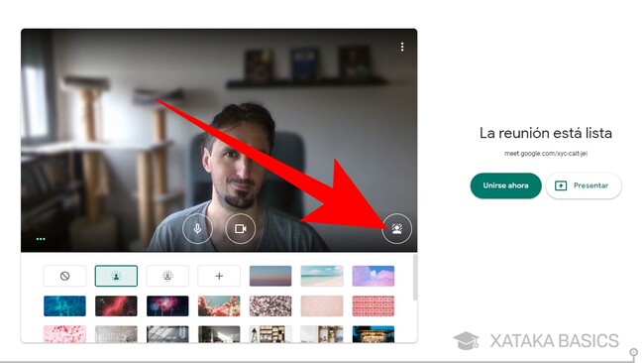
Task: Choose the red flowers sky background
Action: click(x=219, y=305)
